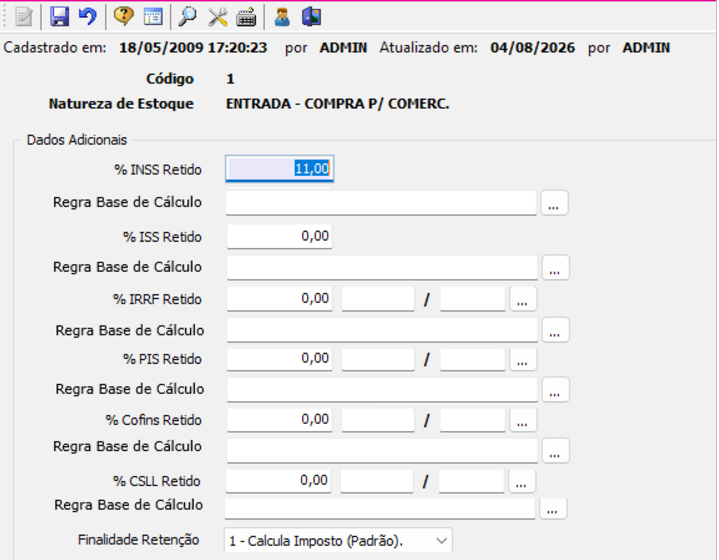Open lookup for IRRF Regra Base de Cálculo
The width and height of the screenshot is (719, 560).
click(555, 330)
